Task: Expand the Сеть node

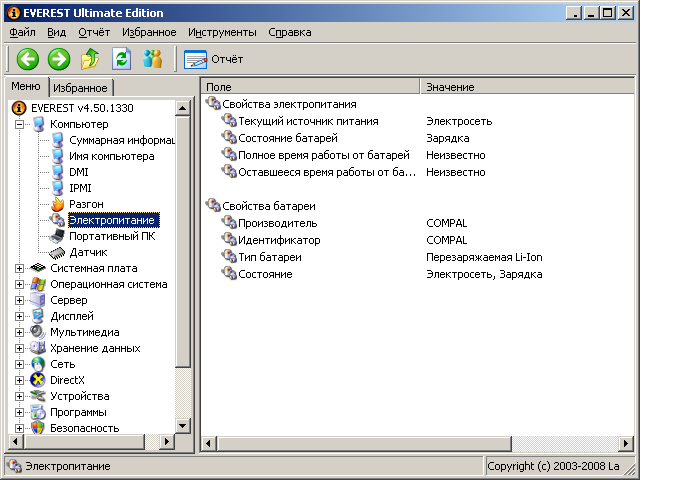Action: click(x=19, y=364)
